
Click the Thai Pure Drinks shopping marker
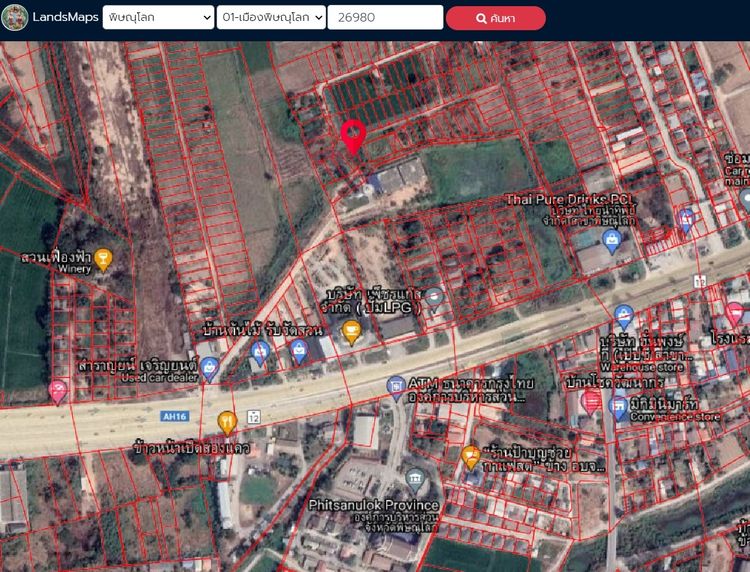(x=612, y=242)
